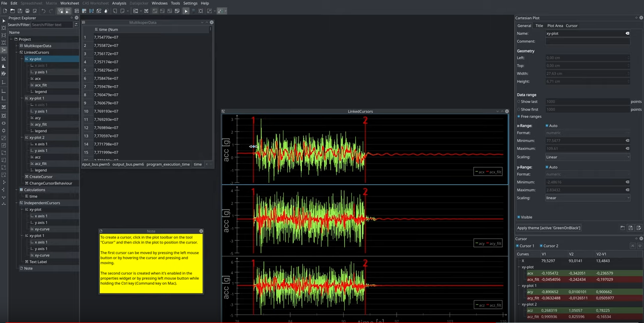Click reset icon beside x-Range Maximum
Viewport: 644px width, 323px height.
click(627, 149)
